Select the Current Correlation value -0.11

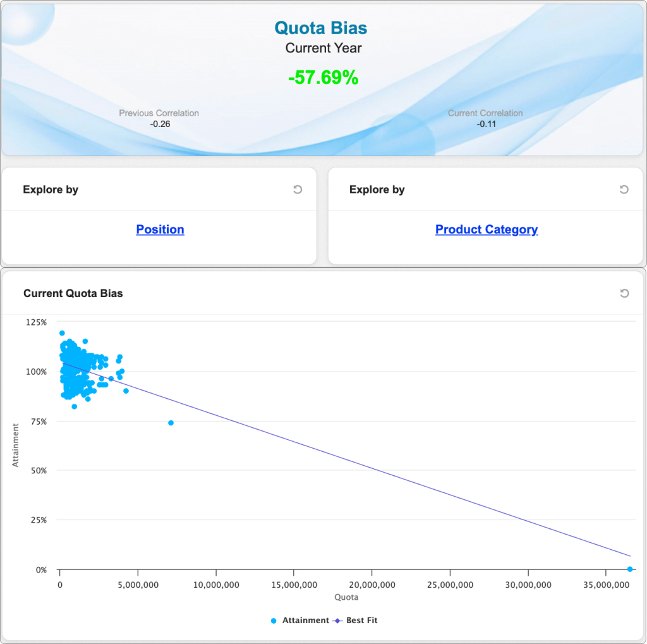[x=485, y=124]
